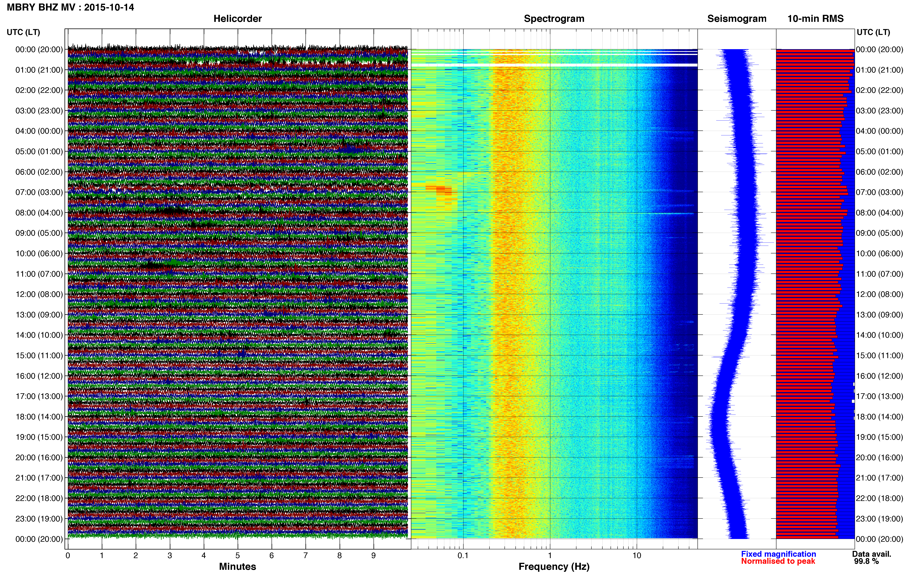Click the left '14:00 (10:00)' time label
This screenshot has width=924, height=578.
(x=39, y=335)
